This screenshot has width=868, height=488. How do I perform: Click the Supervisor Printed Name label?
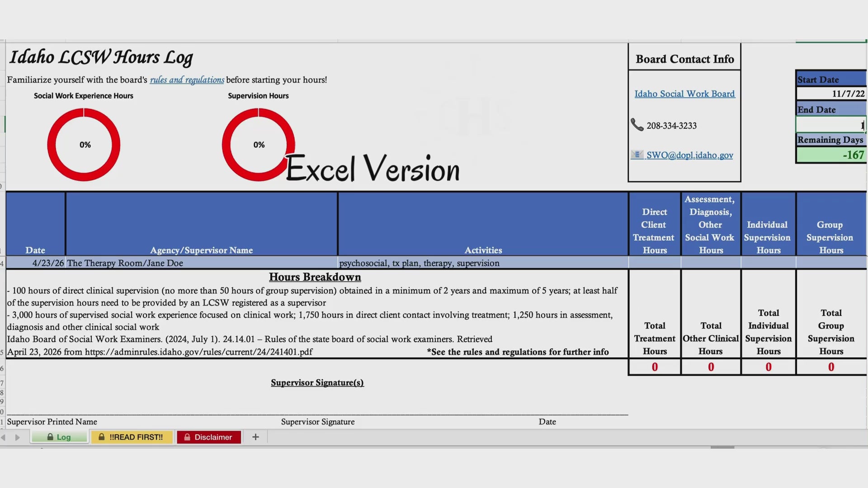[52, 422]
